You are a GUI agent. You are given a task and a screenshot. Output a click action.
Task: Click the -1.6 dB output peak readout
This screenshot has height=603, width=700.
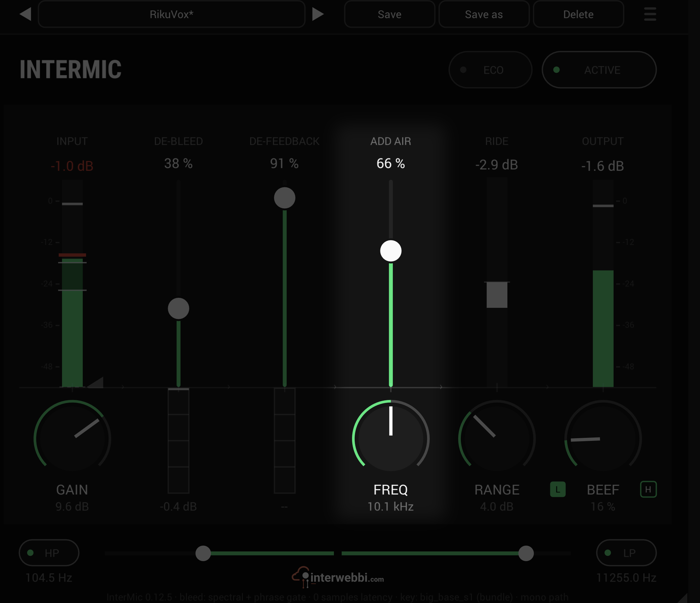(x=603, y=166)
